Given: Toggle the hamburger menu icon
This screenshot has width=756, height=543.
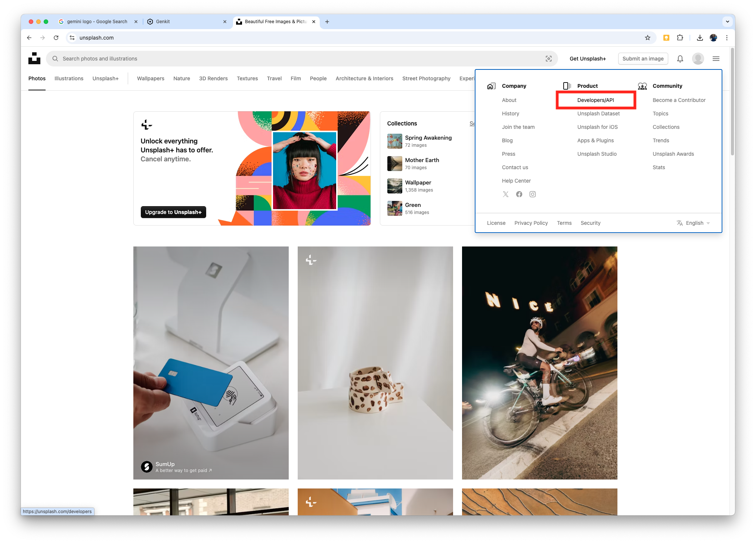Looking at the screenshot, I should point(716,59).
